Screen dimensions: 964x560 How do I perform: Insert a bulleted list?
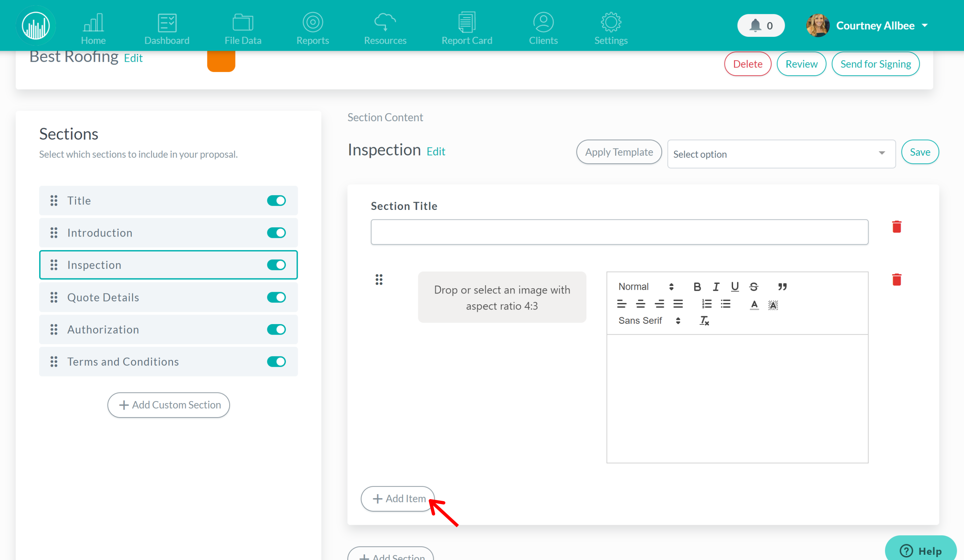tap(725, 304)
